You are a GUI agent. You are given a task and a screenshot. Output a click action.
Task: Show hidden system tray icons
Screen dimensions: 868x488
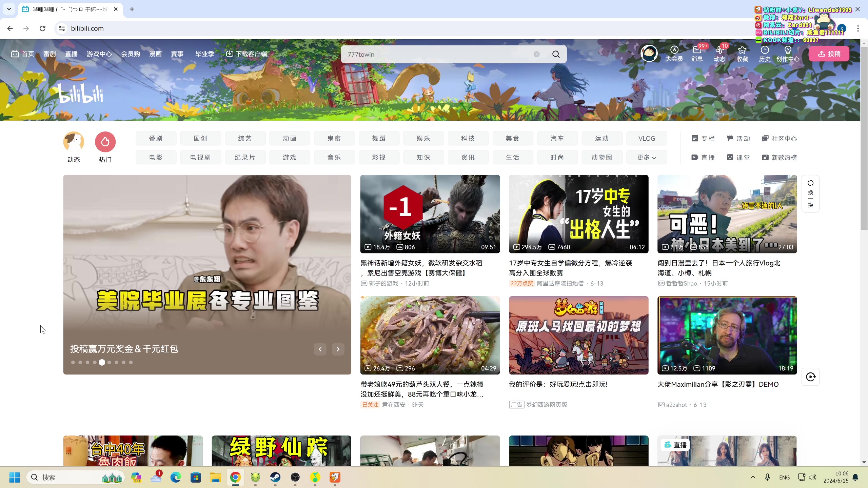[753, 477]
